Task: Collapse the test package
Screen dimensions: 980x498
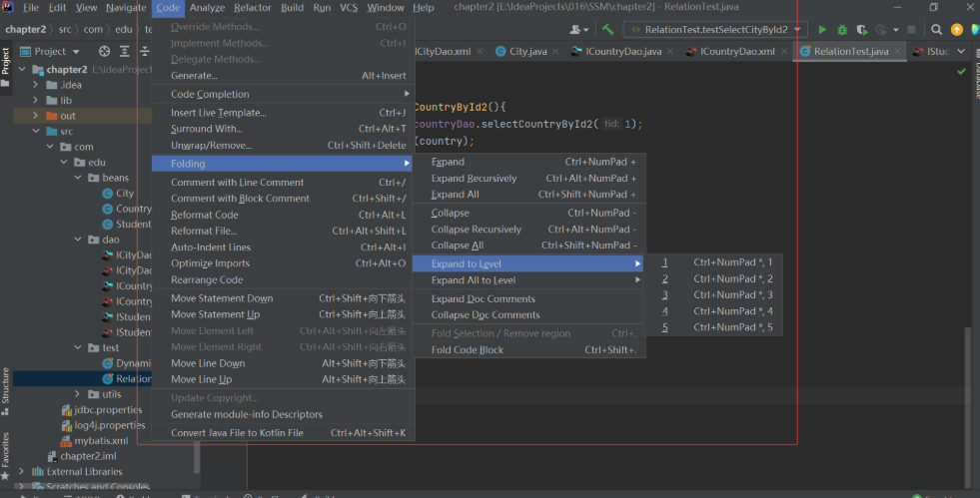Action: coord(78,347)
